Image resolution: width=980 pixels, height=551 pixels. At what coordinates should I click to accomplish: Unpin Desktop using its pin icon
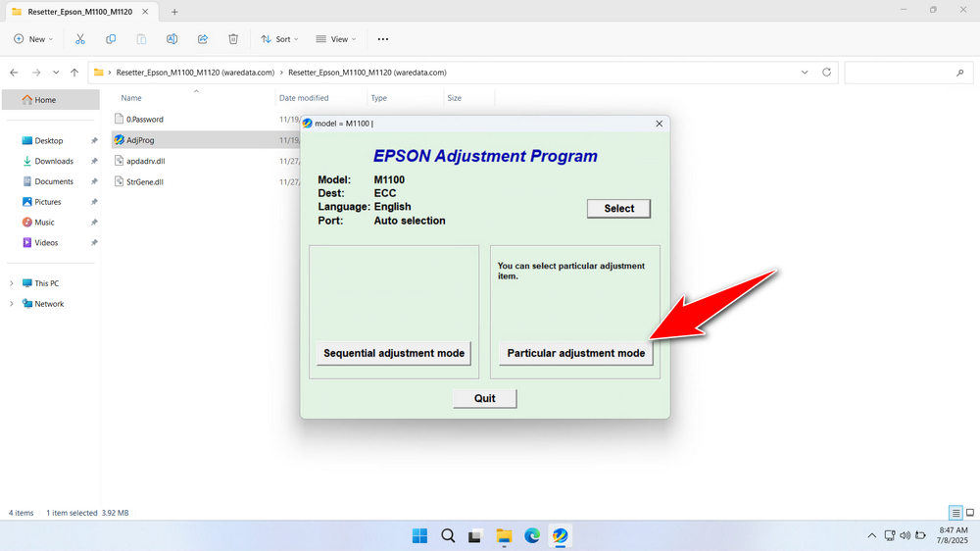pyautogui.click(x=94, y=141)
